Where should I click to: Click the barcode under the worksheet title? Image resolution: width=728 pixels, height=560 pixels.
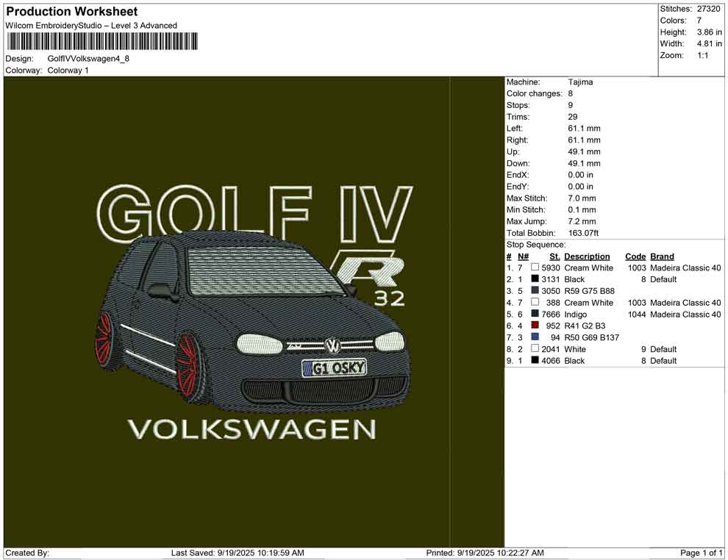point(101,41)
